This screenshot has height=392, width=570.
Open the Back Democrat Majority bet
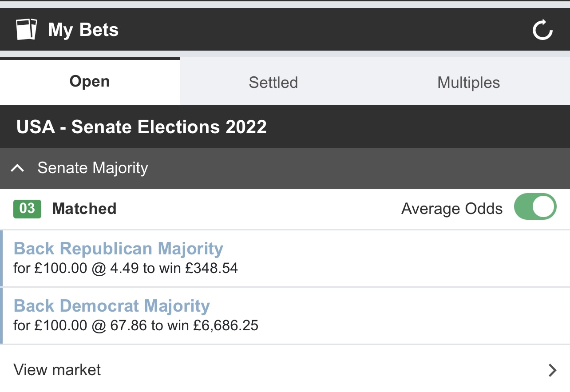[x=111, y=306]
